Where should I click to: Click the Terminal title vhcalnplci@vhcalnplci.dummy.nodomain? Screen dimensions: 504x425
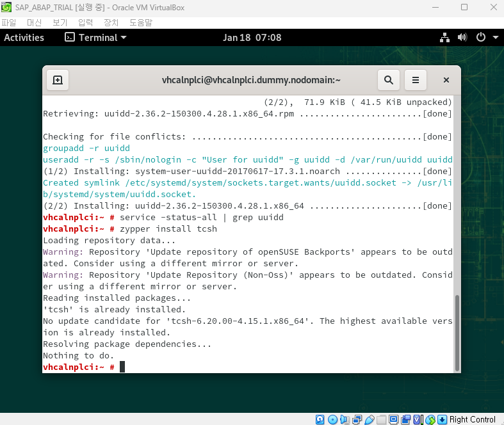pyautogui.click(x=251, y=80)
